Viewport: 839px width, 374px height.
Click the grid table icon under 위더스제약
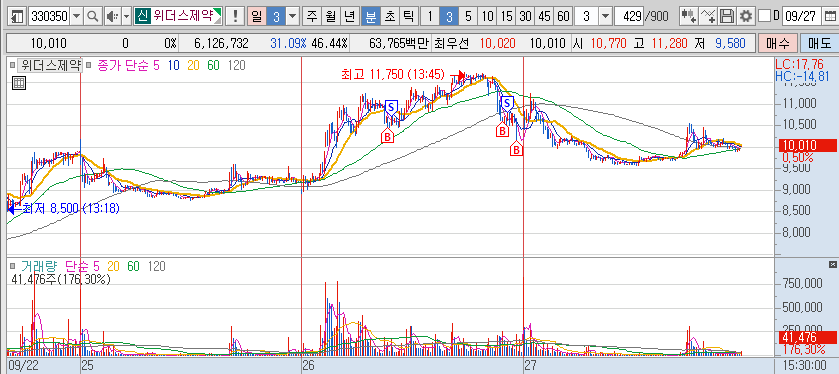pyautogui.click(x=18, y=83)
